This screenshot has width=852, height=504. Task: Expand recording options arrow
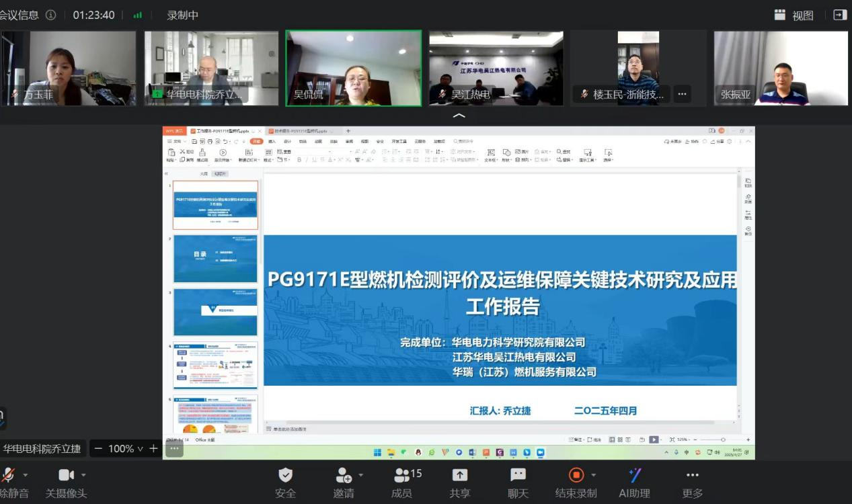593,475
